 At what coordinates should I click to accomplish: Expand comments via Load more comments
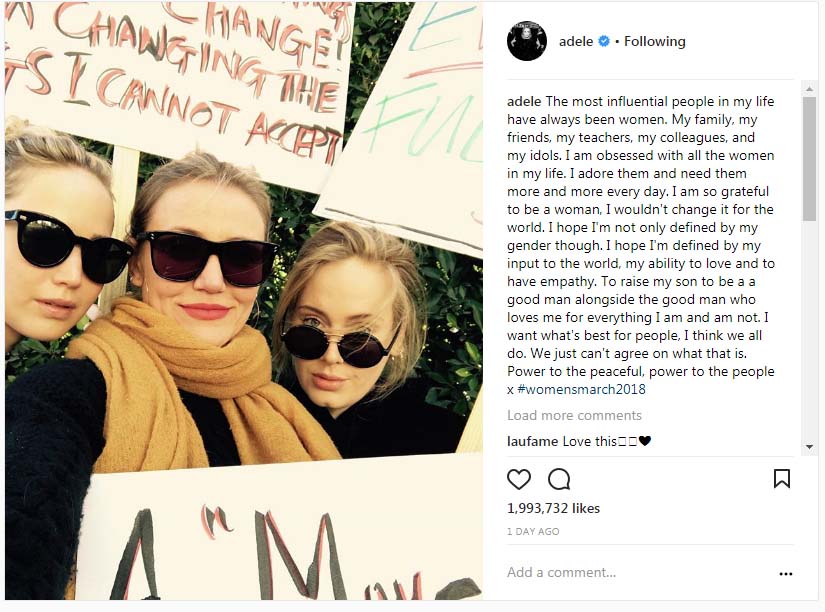[x=574, y=415]
